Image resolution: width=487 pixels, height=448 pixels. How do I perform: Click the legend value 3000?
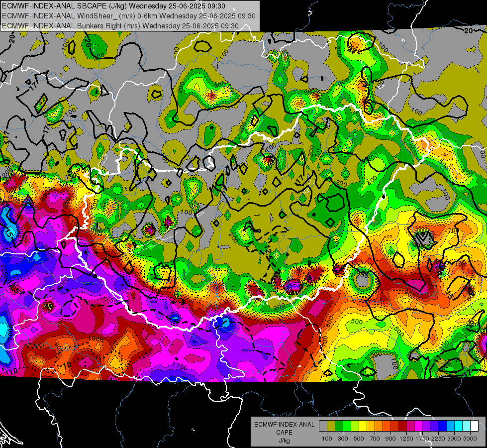coord(454,439)
